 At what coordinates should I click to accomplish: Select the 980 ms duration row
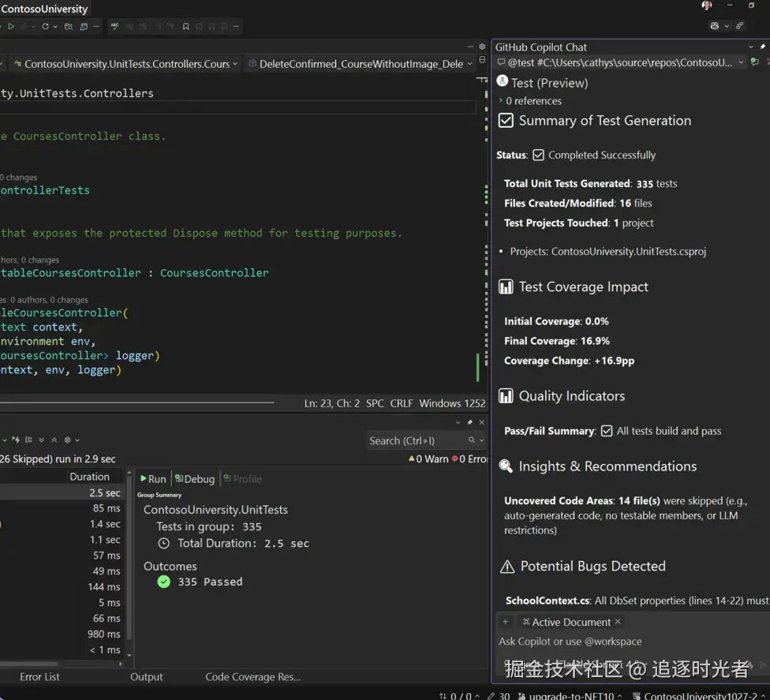pos(62,634)
